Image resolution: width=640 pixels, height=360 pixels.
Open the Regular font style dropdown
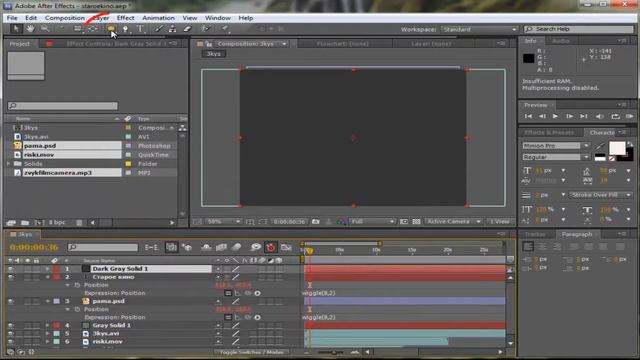click(x=556, y=157)
